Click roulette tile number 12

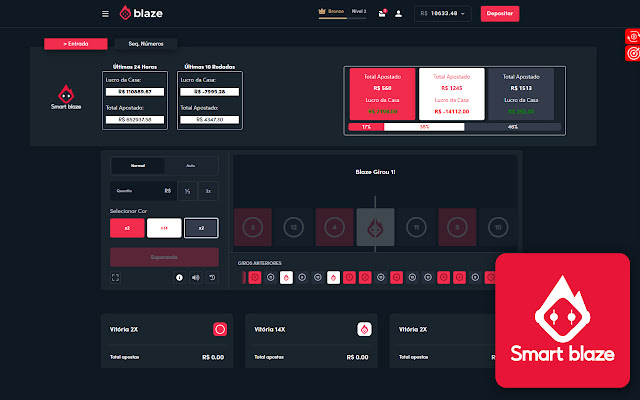(293, 227)
